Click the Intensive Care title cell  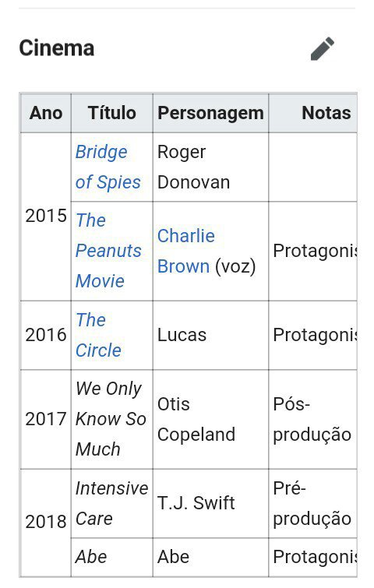[x=111, y=504]
